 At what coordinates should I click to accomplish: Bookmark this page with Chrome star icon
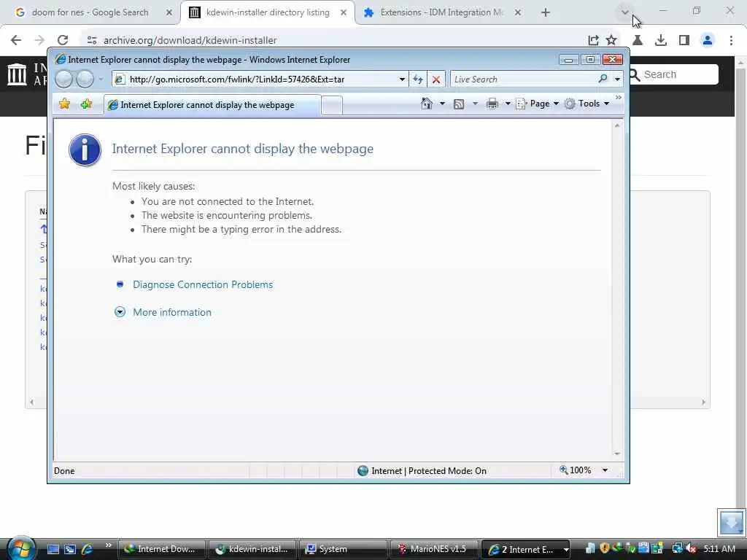(x=611, y=41)
